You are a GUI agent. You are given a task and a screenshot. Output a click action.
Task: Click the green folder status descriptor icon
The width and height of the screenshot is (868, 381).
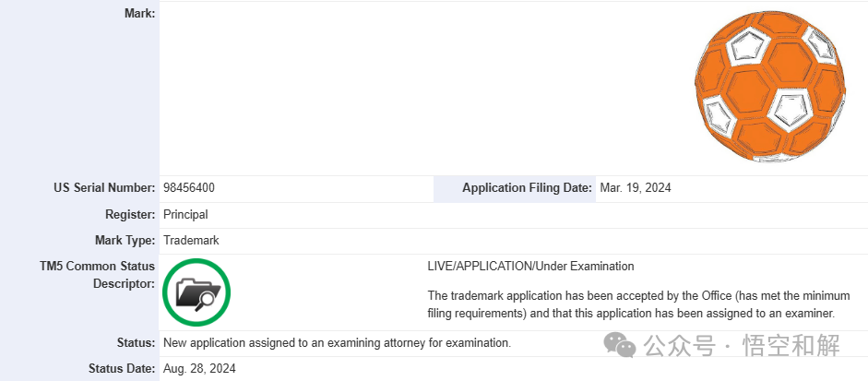click(x=196, y=292)
